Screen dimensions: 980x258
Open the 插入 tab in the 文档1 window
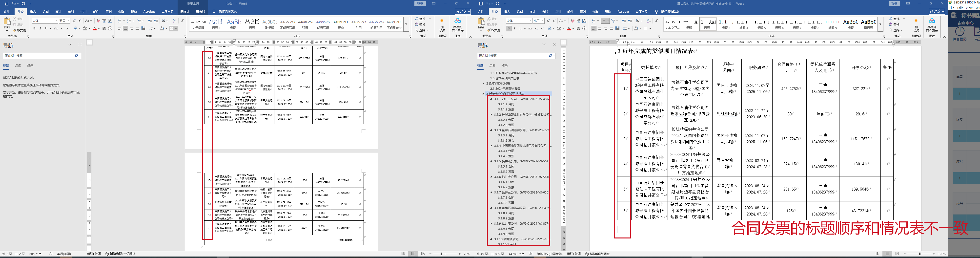tap(33, 11)
